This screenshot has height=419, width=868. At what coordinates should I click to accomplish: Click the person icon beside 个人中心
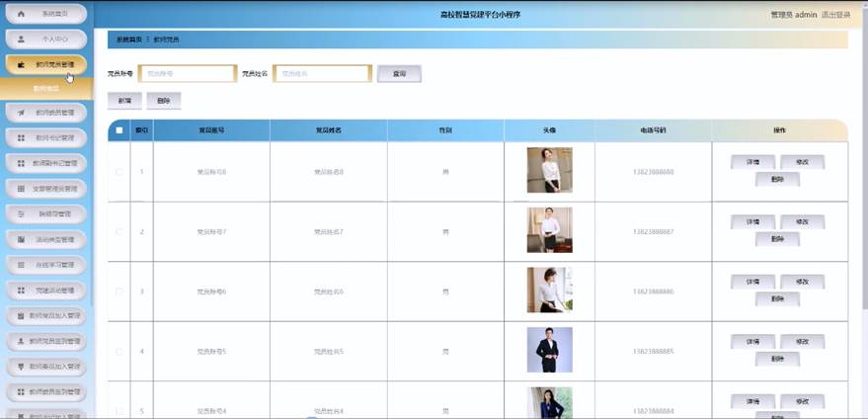point(21,40)
